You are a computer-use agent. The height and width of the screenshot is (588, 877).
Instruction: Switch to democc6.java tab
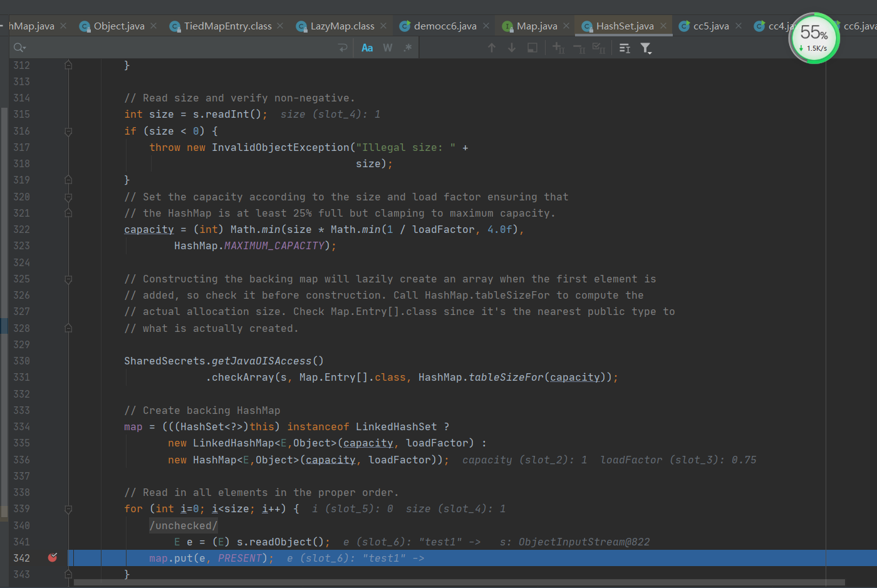(x=445, y=26)
